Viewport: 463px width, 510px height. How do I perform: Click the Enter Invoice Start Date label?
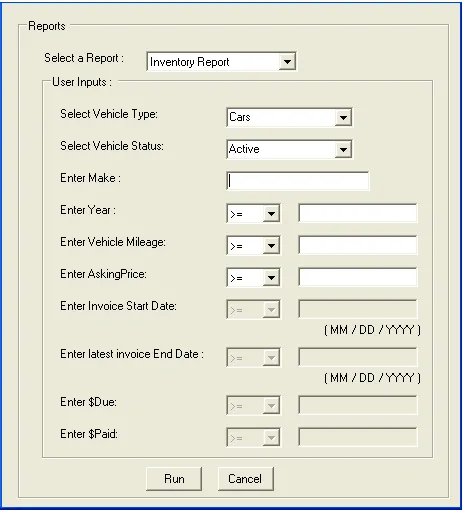click(118, 306)
